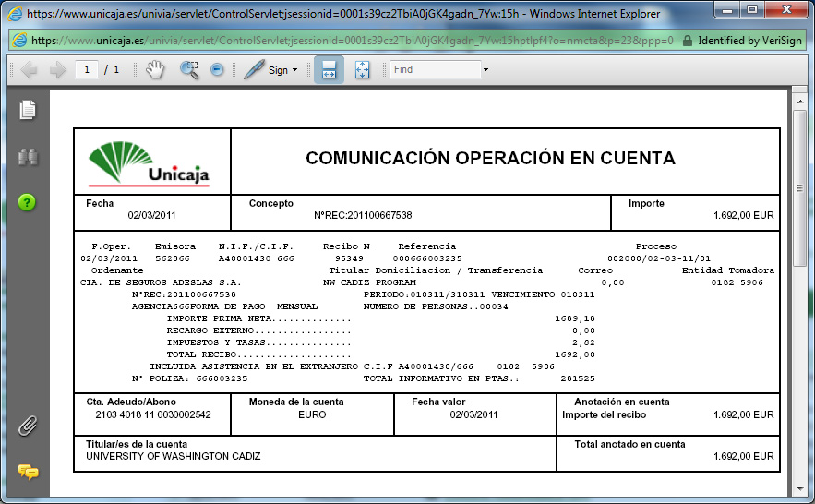
Task: Go to next page arrow
Action: [x=58, y=69]
